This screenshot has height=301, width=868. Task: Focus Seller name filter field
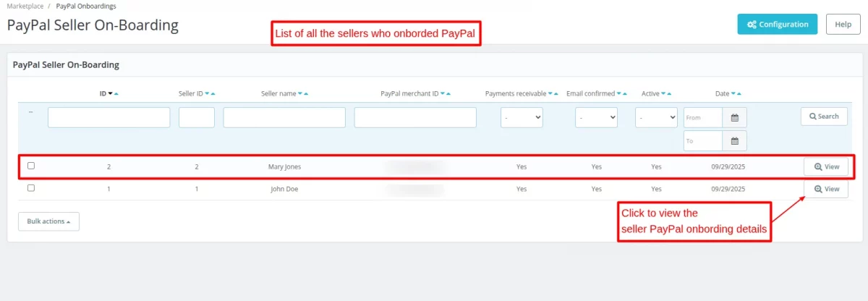point(284,117)
